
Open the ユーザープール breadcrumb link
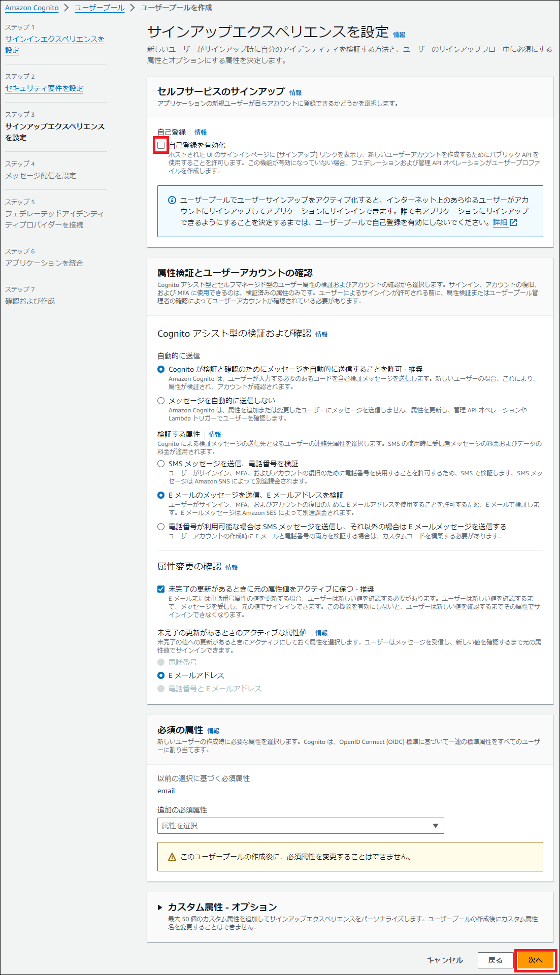coord(100,8)
